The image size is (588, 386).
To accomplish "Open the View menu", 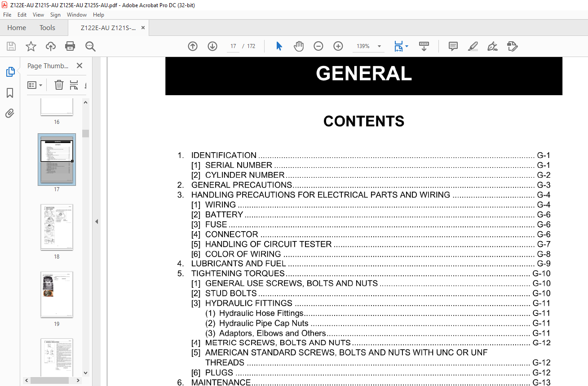I will [39, 15].
